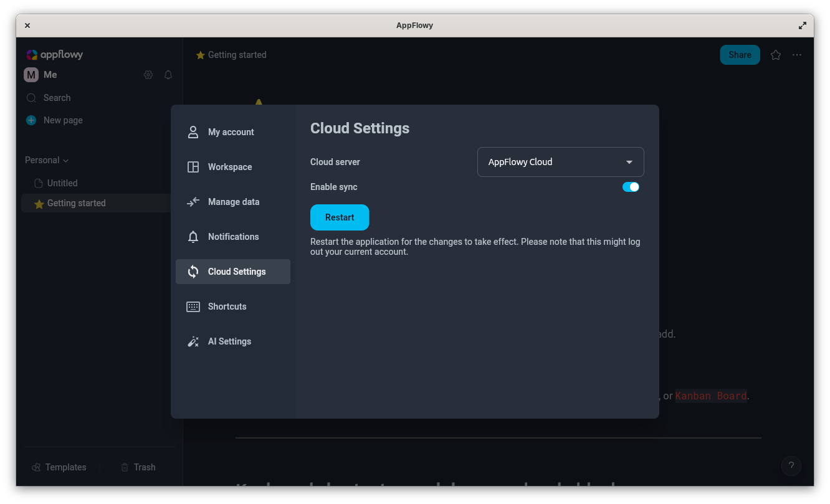The height and width of the screenshot is (504, 830).
Task: Open the Getting started page in sidebar
Action: (x=96, y=203)
